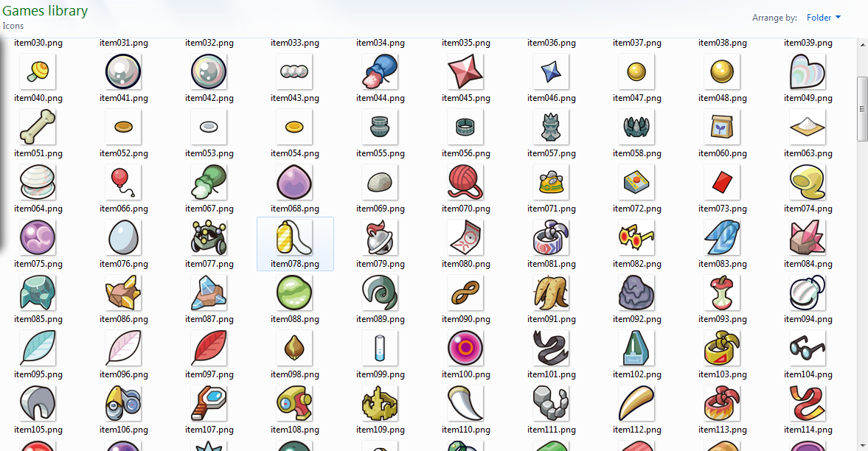This screenshot has height=451, width=868.
Task: Click the black belt icon item101.png
Action: click(552, 348)
